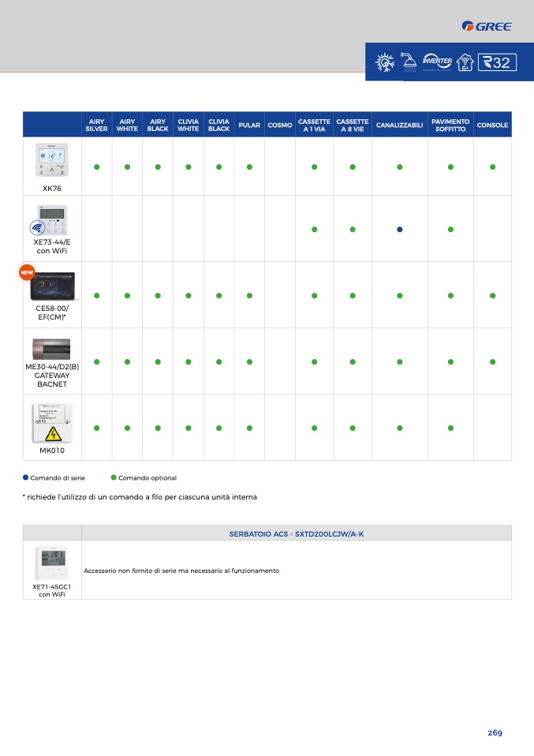
Task: Click the blue Comando di serie legend dot
Action: 25,477
